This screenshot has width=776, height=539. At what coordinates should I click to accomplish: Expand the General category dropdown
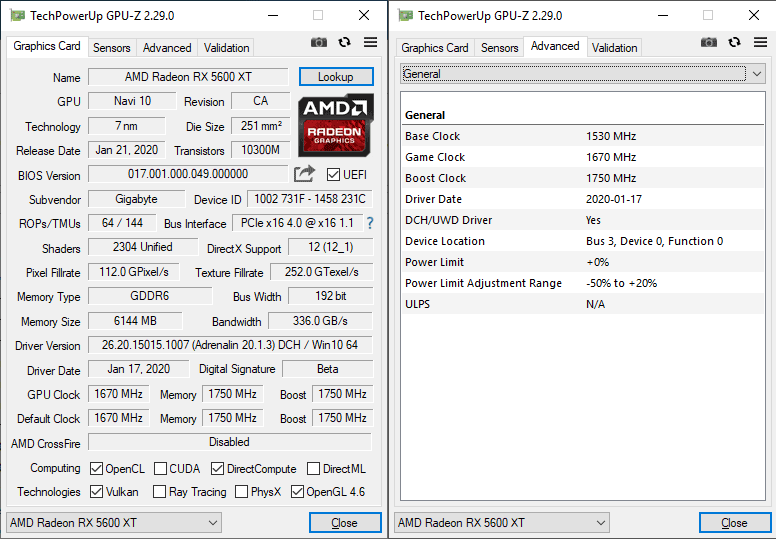pyautogui.click(x=582, y=74)
